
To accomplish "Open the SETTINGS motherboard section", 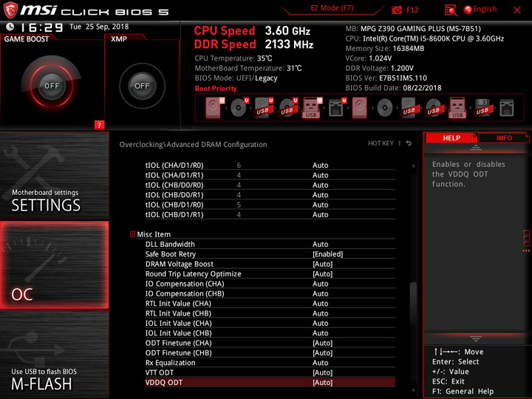I will pyautogui.click(x=54, y=176).
